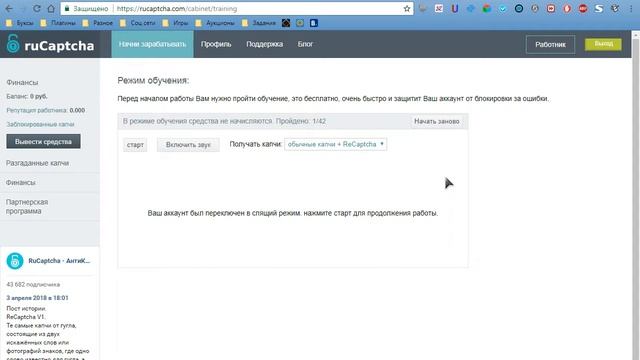Click the 3 апреля 2018 в 18:01 post date

[37, 298]
